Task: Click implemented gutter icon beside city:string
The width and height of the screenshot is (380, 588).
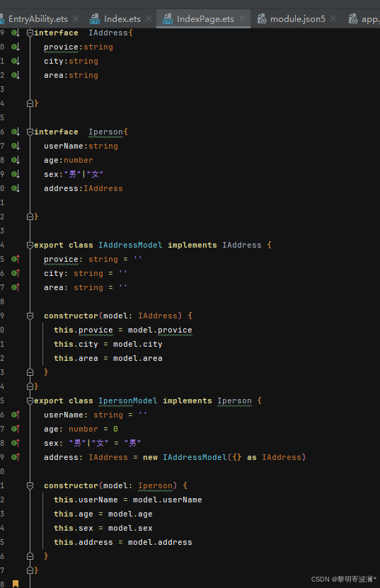Action: [x=16, y=61]
